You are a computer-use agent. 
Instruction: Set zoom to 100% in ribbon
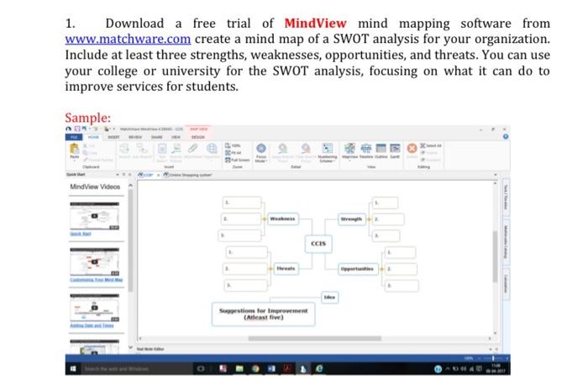click(x=233, y=145)
